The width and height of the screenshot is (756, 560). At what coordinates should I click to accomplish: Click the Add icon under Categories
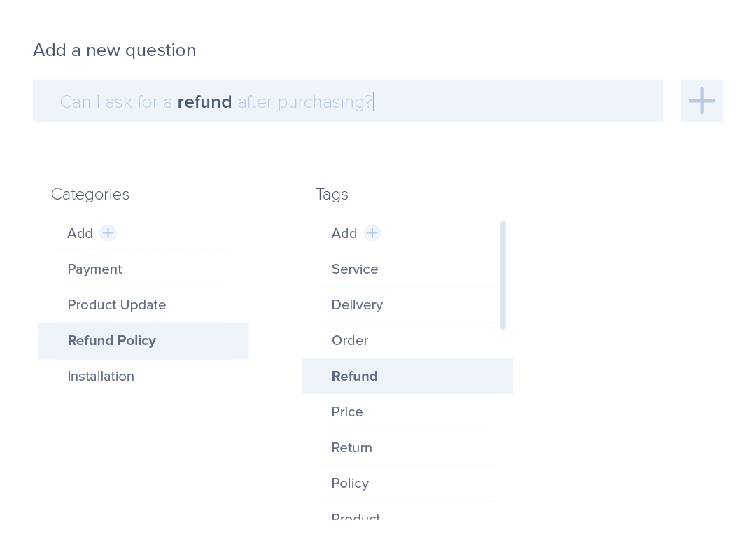(108, 233)
